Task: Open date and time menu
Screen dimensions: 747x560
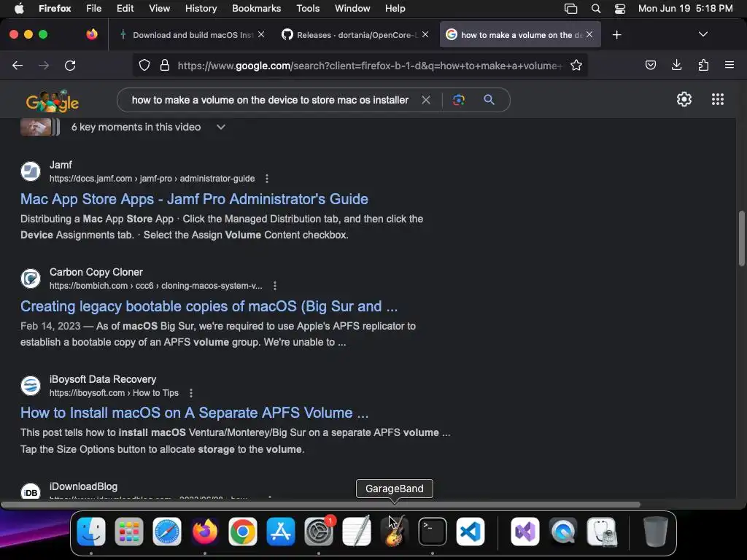Action: click(686, 9)
